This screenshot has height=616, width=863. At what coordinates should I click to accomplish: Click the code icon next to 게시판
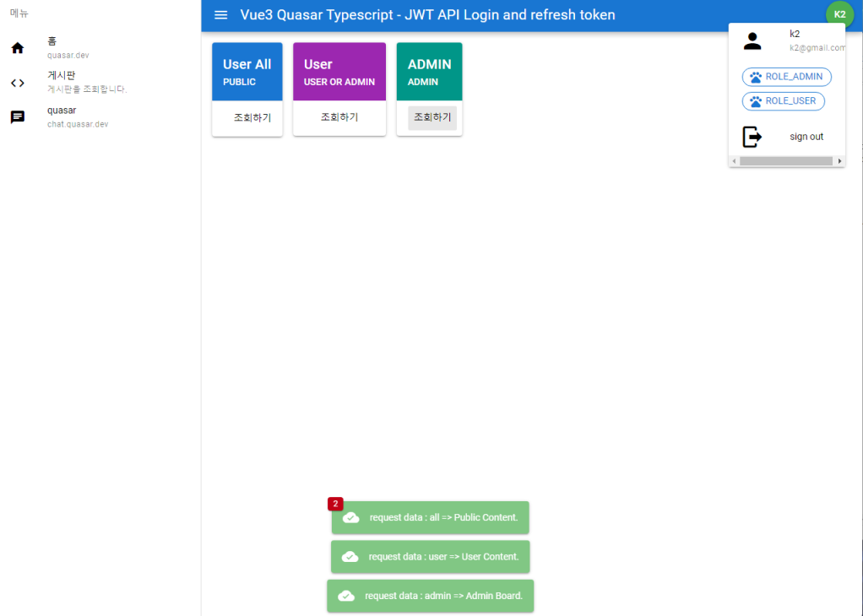16,83
